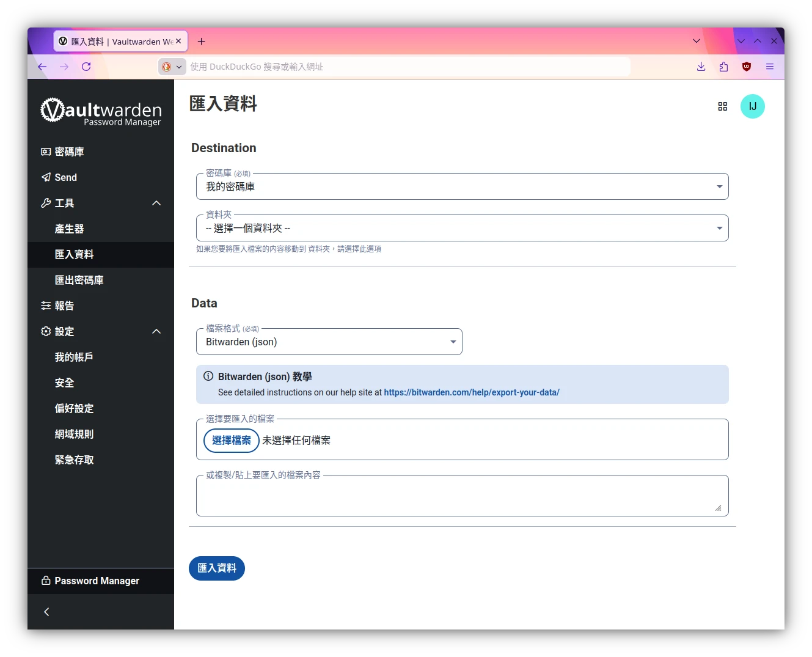Open the browser extensions menu

(x=724, y=67)
